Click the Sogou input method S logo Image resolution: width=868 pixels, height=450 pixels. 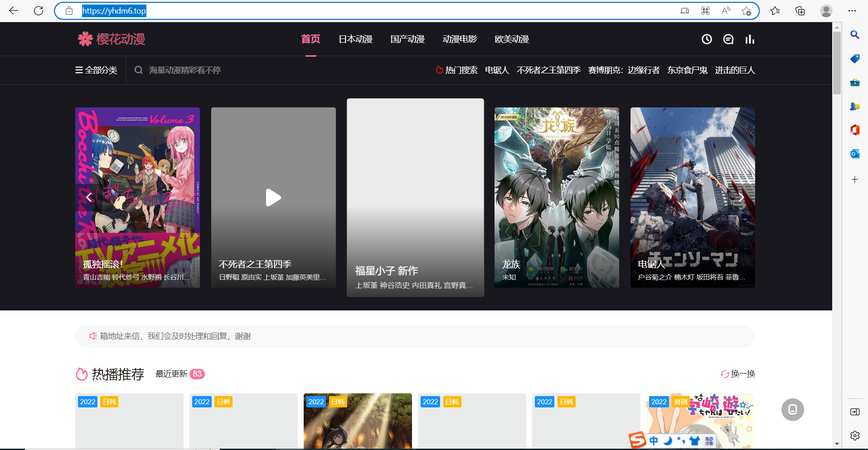coord(637,440)
